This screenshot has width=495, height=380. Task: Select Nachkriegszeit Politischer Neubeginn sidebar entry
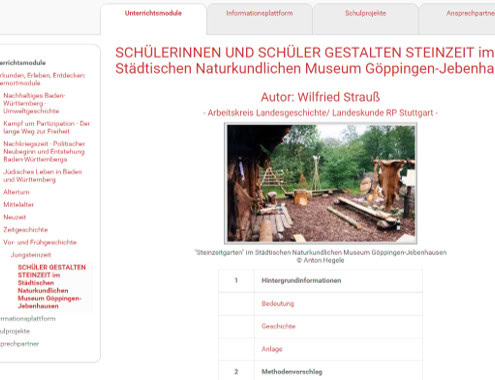click(44, 151)
